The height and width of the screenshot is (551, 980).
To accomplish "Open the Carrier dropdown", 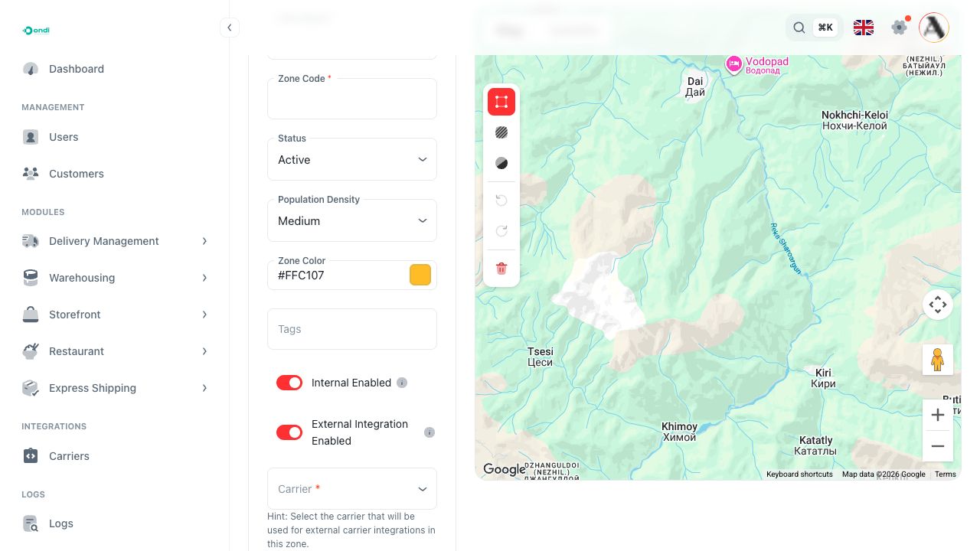I will pyautogui.click(x=352, y=488).
